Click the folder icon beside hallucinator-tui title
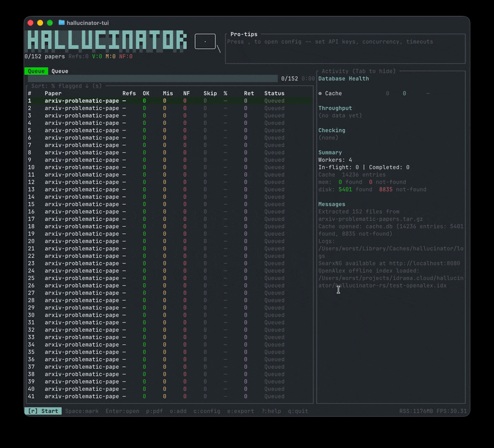 [x=61, y=23]
